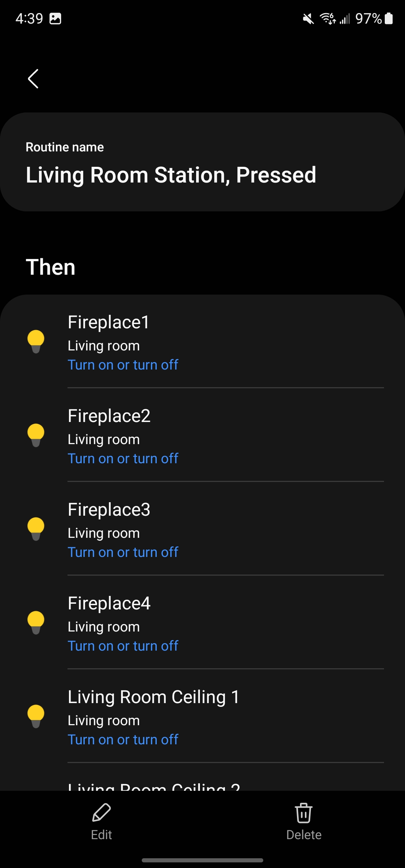The image size is (405, 868).
Task: Tap the battery icon in status bar
Action: pyautogui.click(x=389, y=18)
